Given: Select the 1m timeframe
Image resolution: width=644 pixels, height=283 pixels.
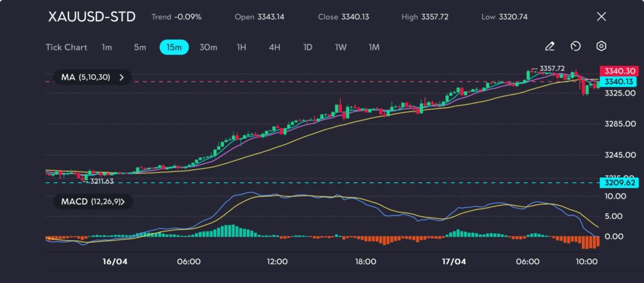Looking at the screenshot, I should [x=107, y=47].
